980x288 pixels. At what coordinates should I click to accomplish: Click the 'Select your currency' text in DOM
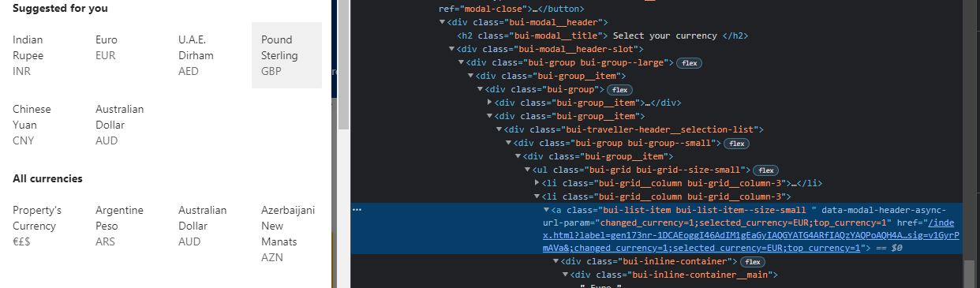[x=666, y=36]
